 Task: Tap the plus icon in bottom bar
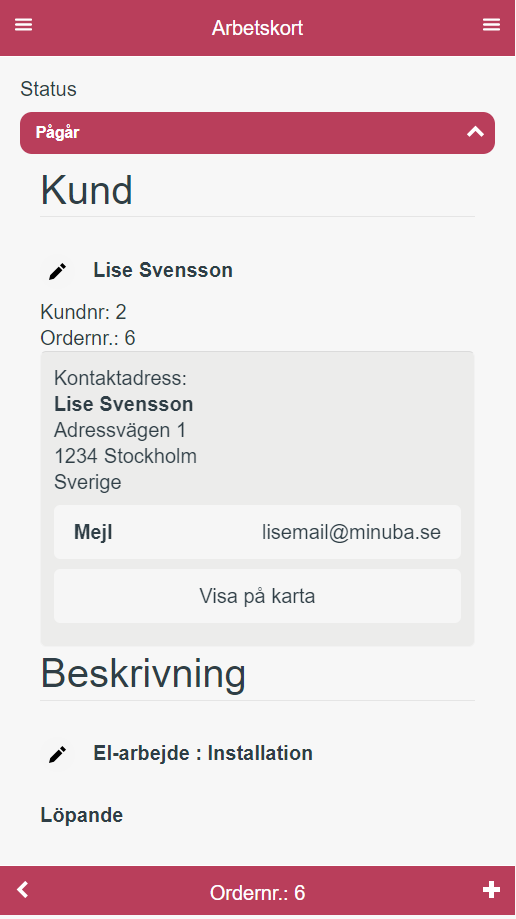(x=491, y=890)
